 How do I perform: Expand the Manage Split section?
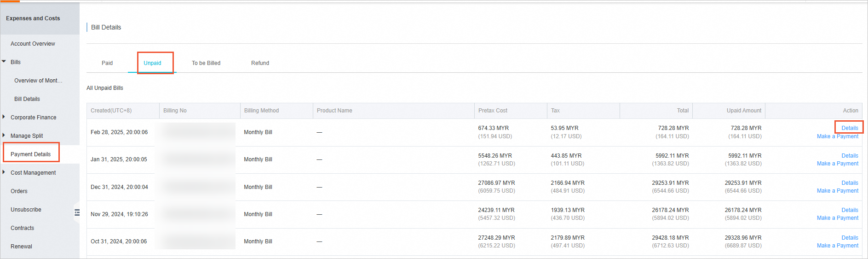[4, 135]
